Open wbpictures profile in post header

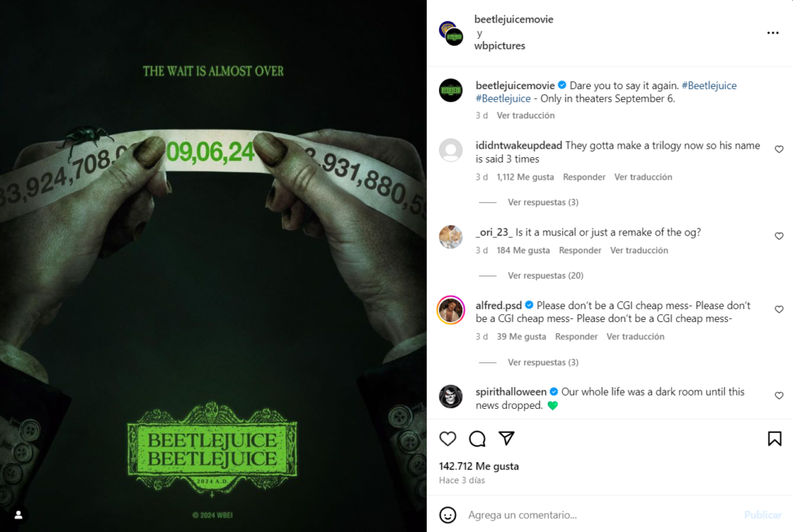(499, 46)
